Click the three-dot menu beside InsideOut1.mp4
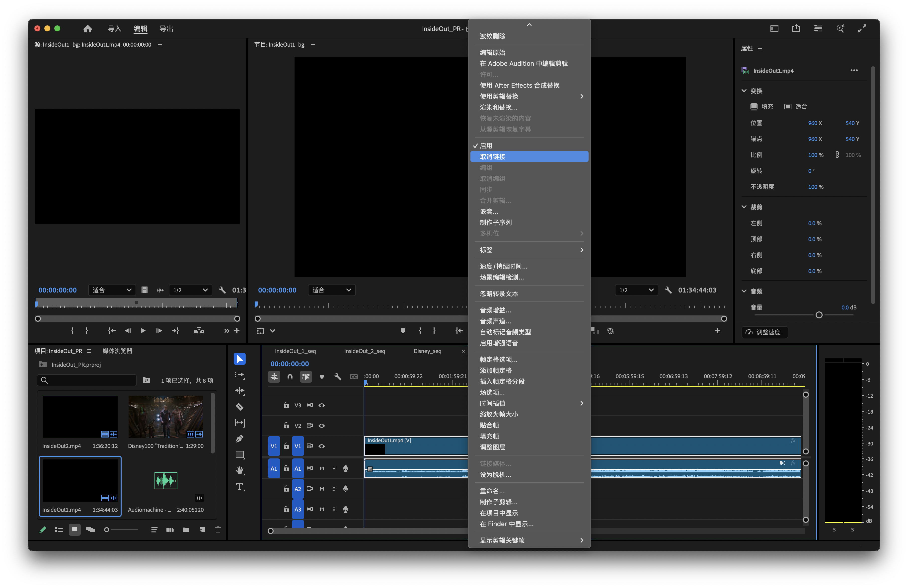Viewport: 908px width, 588px height. tap(854, 70)
